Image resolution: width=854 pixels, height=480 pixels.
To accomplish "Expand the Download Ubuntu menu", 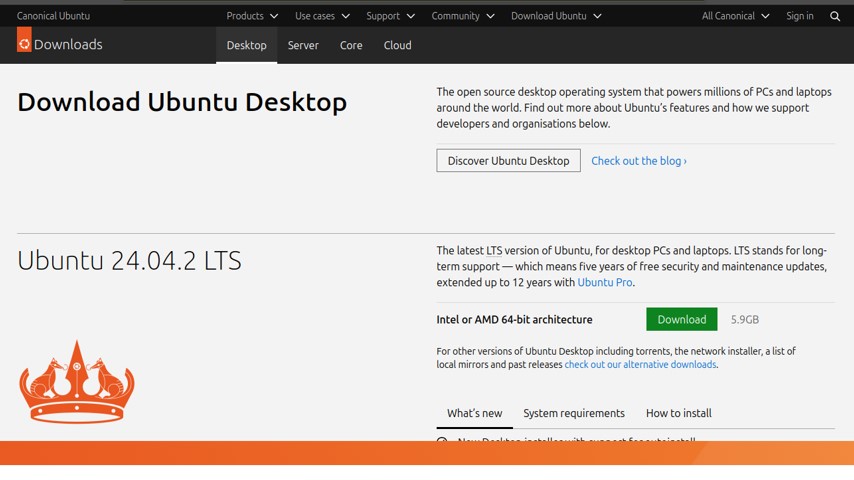I will (x=556, y=16).
